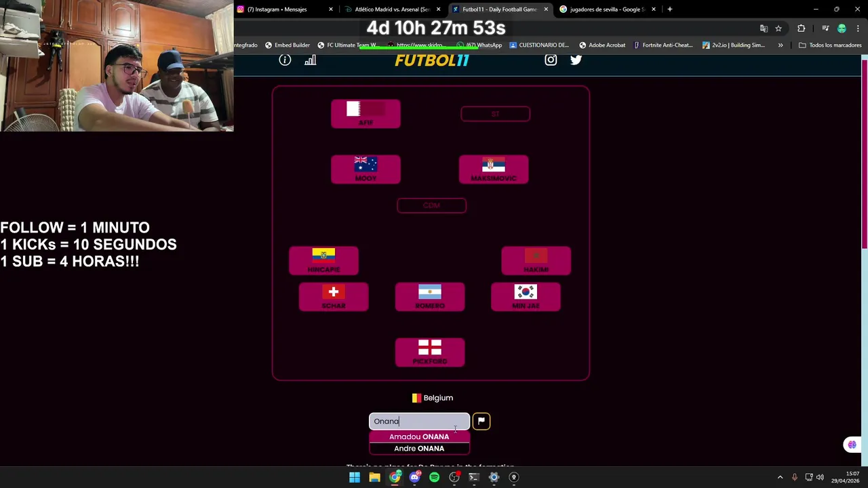
Task: Close the Futbol11 tab
Action: [546, 9]
